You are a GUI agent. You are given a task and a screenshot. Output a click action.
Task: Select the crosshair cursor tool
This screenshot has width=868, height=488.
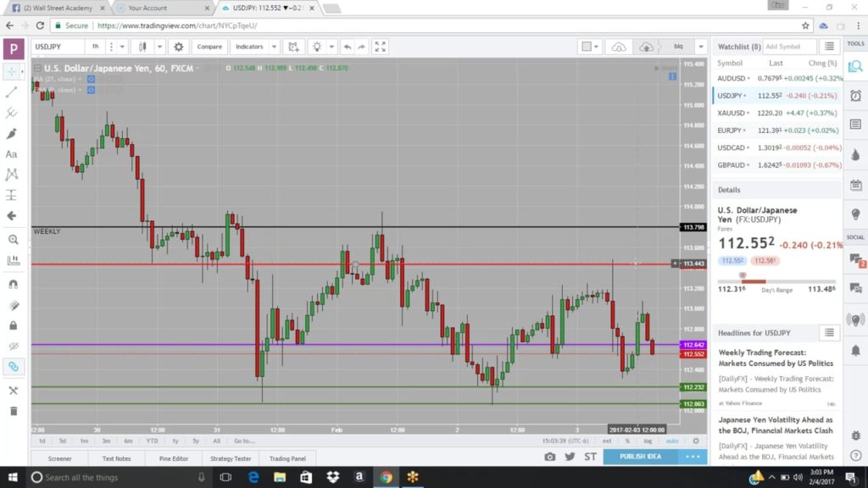click(x=11, y=71)
